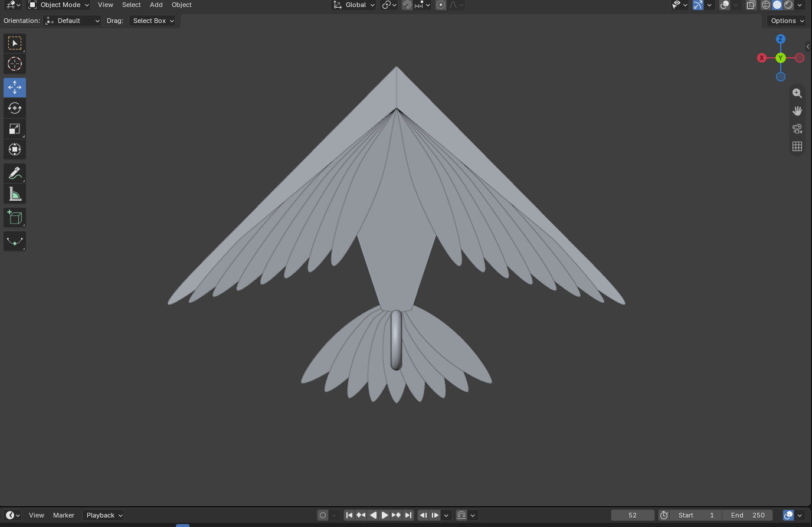
Task: Select the Rotate tool
Action: [15, 108]
